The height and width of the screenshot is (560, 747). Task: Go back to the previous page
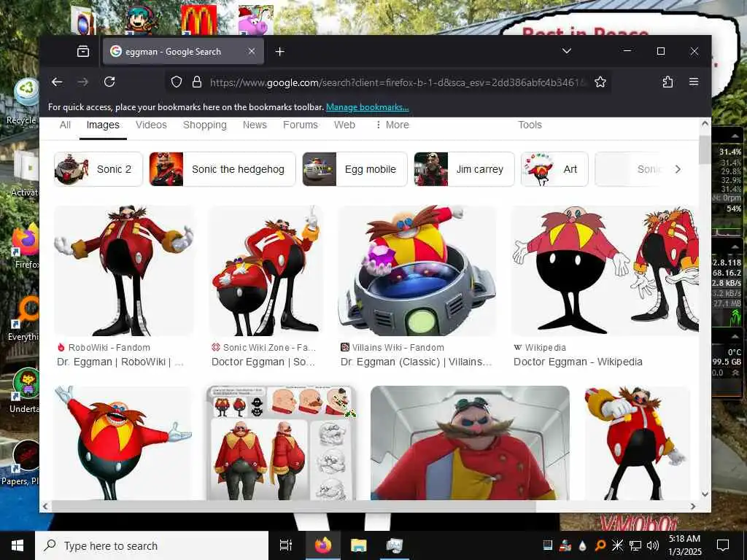(57, 82)
